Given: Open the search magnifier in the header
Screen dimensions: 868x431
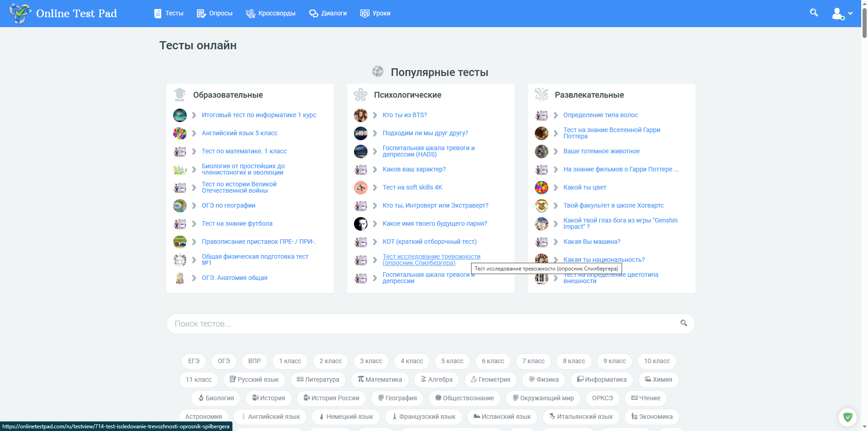Looking at the screenshot, I should [814, 13].
